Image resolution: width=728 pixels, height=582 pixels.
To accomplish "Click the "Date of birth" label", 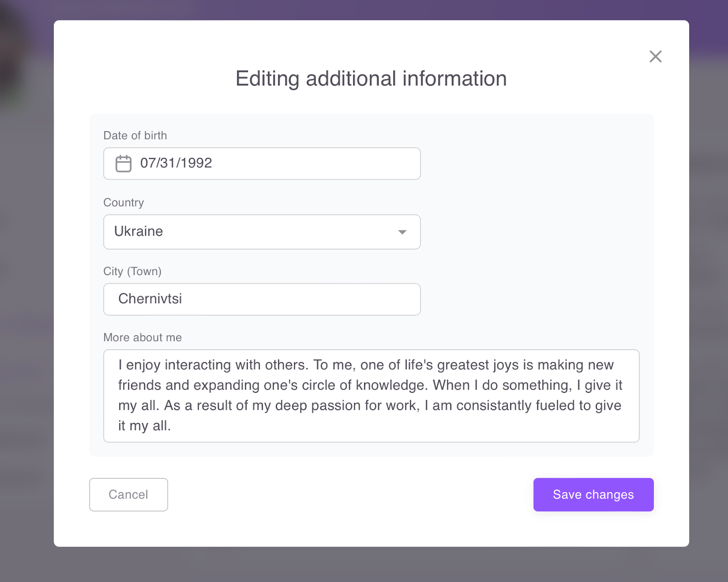I will click(135, 135).
